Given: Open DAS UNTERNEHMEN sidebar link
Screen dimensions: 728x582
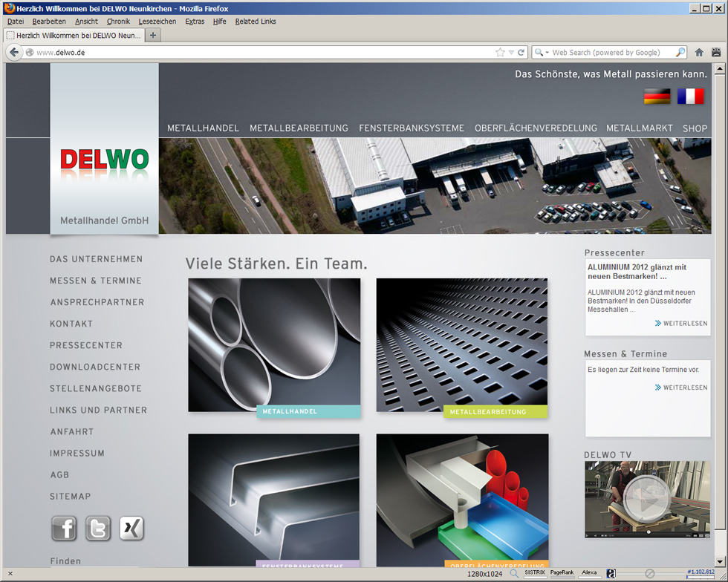Looking at the screenshot, I should click(x=96, y=259).
